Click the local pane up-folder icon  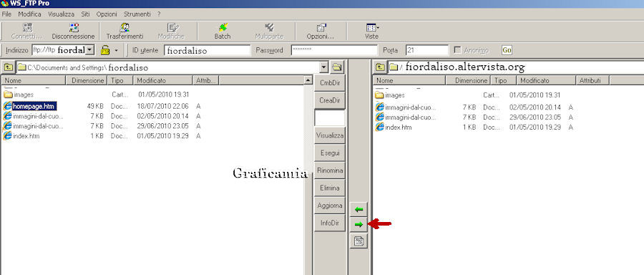click(x=8, y=67)
